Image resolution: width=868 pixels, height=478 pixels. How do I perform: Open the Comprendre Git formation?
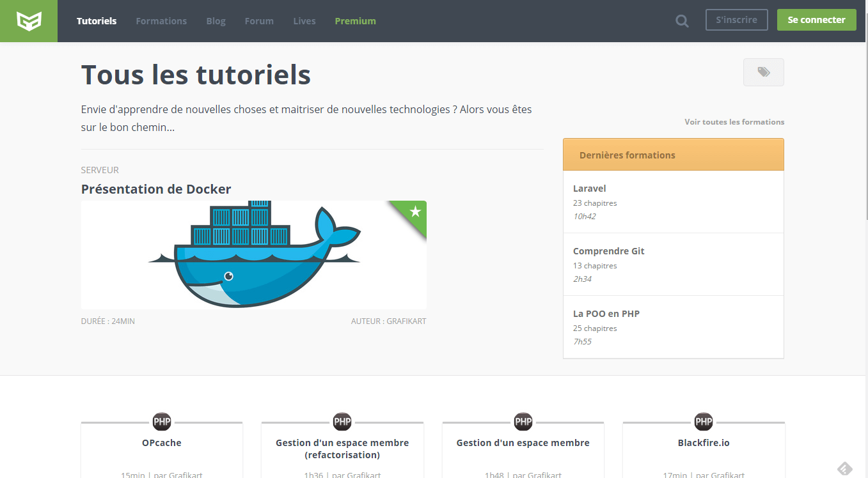click(x=608, y=251)
